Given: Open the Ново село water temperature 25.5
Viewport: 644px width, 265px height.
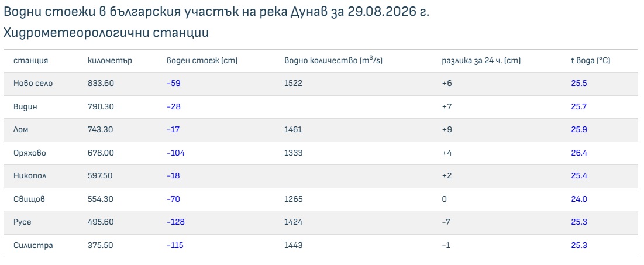Looking at the screenshot, I should tap(578, 84).
